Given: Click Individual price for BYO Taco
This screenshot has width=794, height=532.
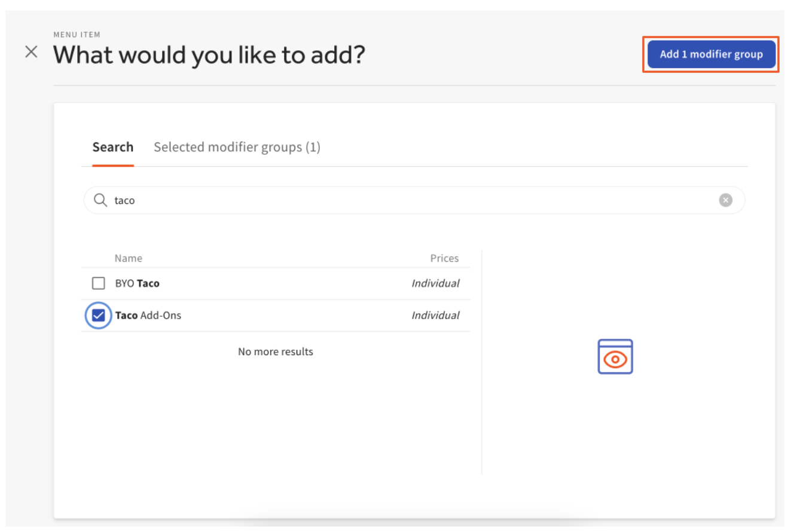Looking at the screenshot, I should coord(435,283).
